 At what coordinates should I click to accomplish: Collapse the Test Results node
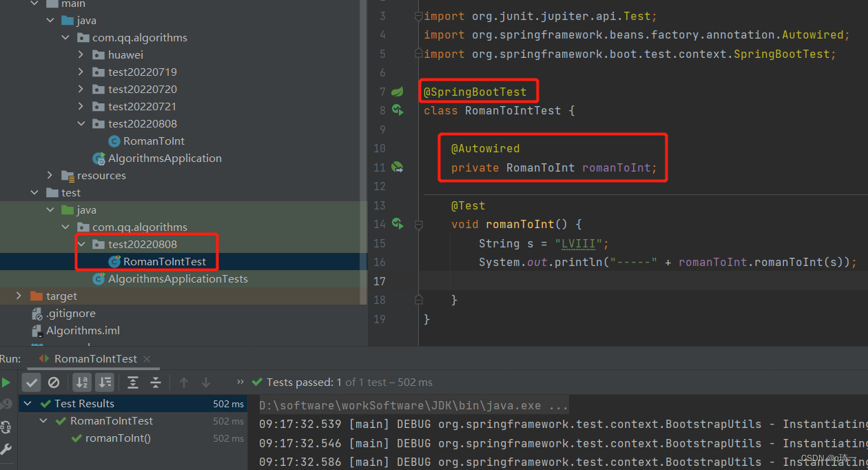pyautogui.click(x=28, y=403)
